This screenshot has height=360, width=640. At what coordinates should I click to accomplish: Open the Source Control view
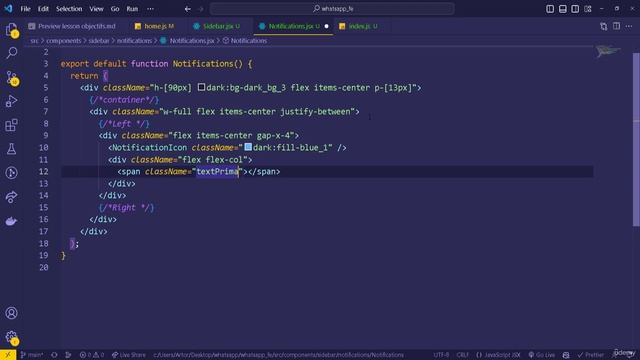(x=11, y=77)
